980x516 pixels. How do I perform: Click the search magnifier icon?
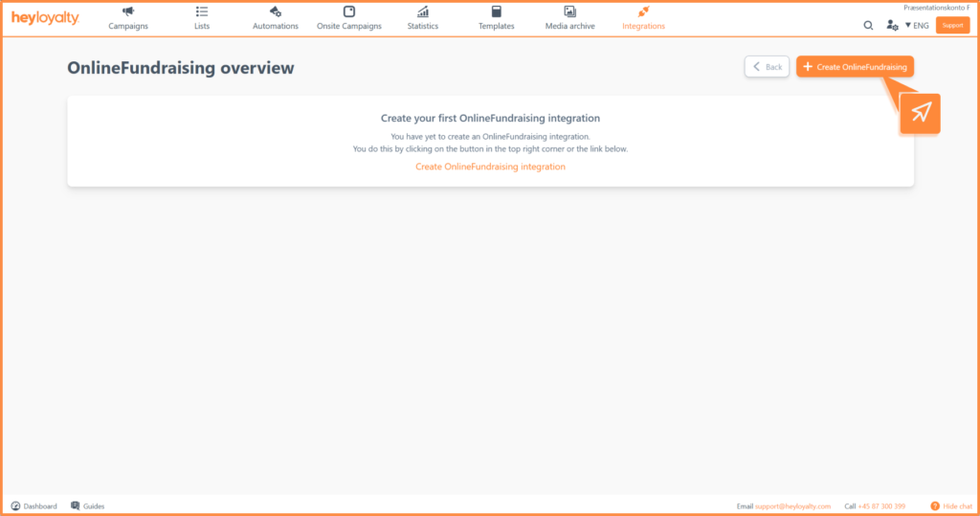point(868,26)
